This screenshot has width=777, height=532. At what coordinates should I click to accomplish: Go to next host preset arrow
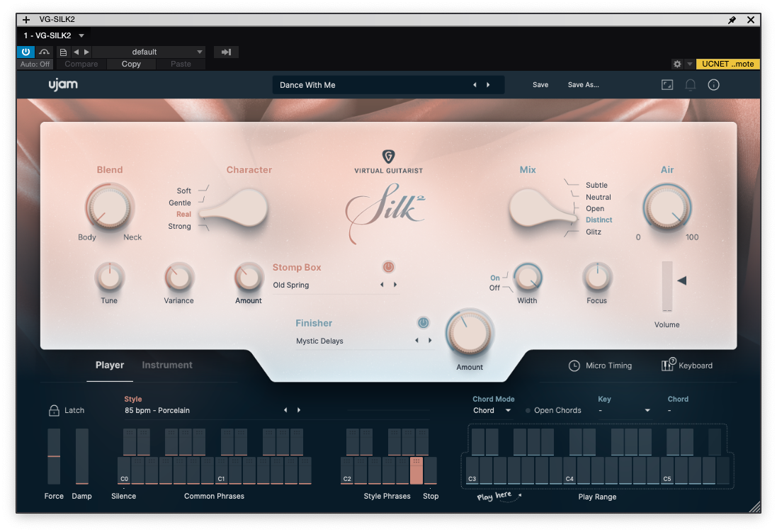click(x=86, y=52)
